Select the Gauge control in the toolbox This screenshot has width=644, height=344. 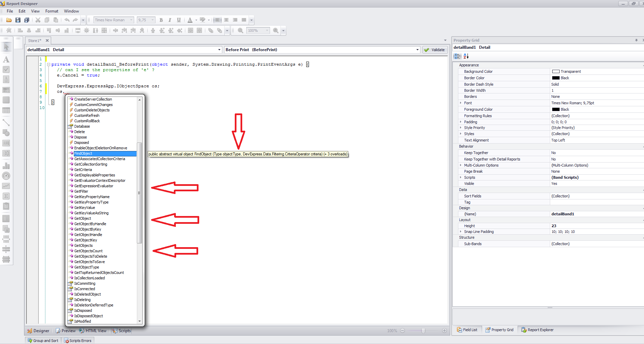6,176
